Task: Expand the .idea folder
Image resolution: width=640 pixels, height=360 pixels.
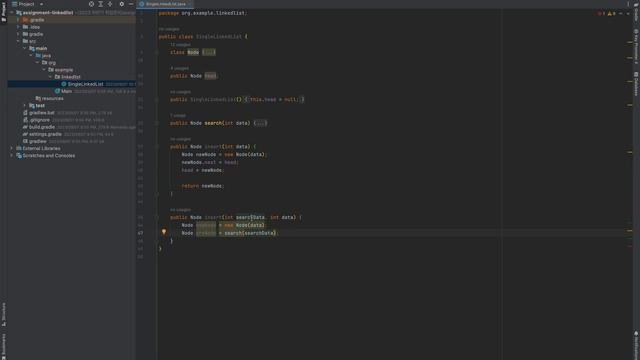Action: (x=18, y=27)
